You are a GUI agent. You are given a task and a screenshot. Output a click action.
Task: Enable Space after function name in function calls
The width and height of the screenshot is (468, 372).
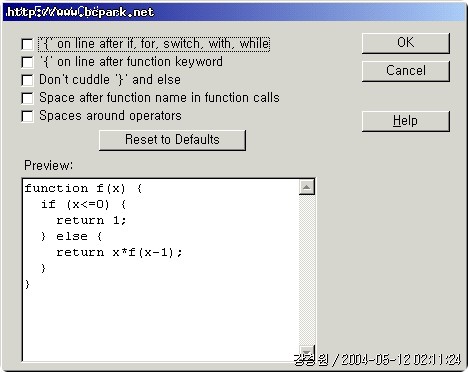[x=27, y=98]
